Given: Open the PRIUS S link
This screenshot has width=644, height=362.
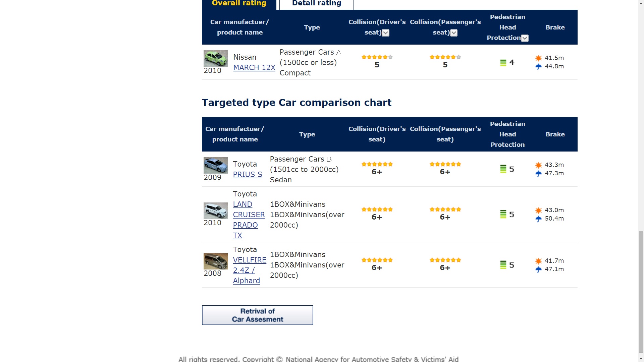Looking at the screenshot, I should [x=248, y=174].
